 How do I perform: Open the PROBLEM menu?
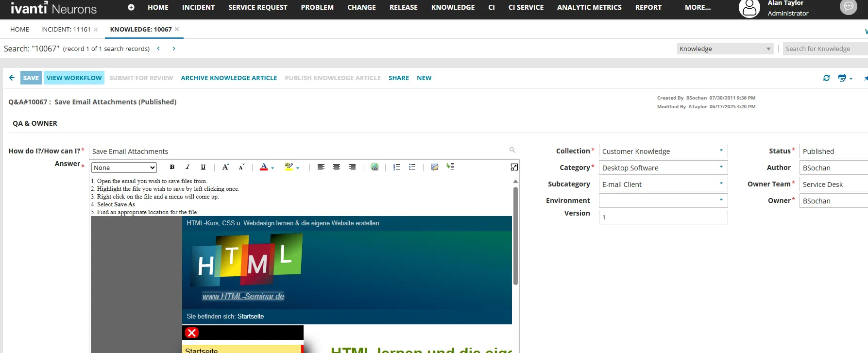pyautogui.click(x=317, y=7)
